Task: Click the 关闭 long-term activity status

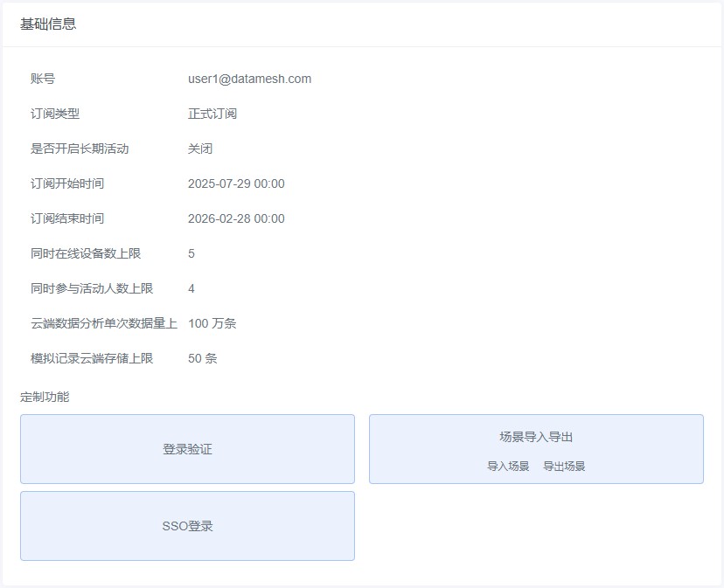Action: 200,149
